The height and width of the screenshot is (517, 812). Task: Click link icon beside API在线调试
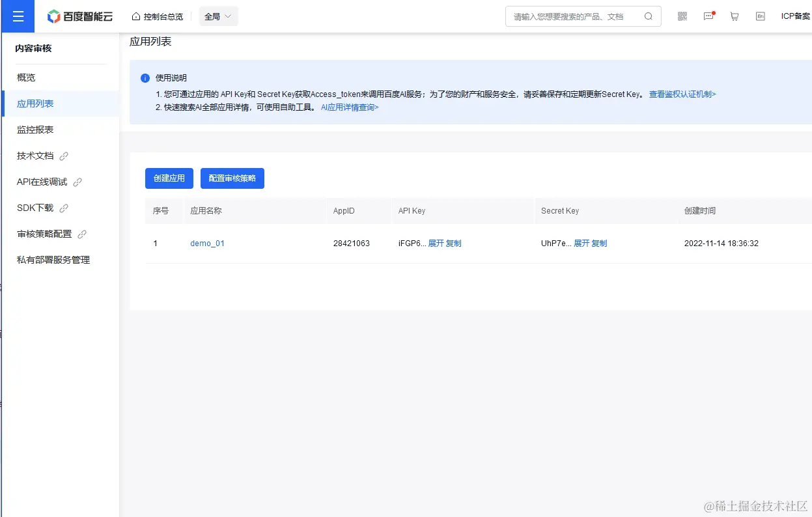click(77, 182)
